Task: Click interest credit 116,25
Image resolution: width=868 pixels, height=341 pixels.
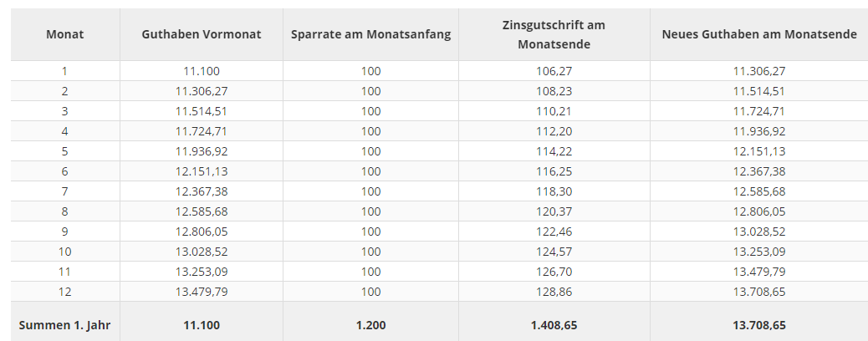Action: click(554, 171)
